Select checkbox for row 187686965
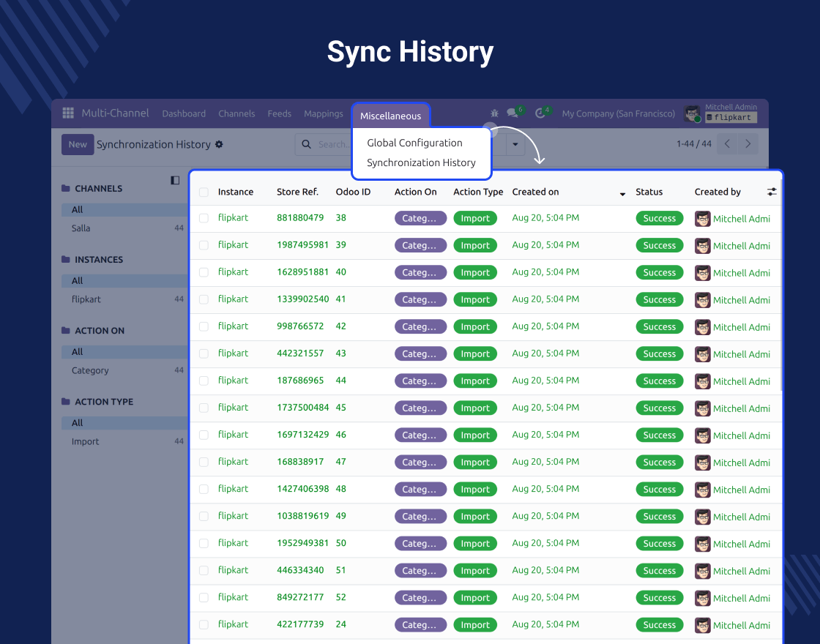Viewport: 820px width, 644px height. coord(204,381)
